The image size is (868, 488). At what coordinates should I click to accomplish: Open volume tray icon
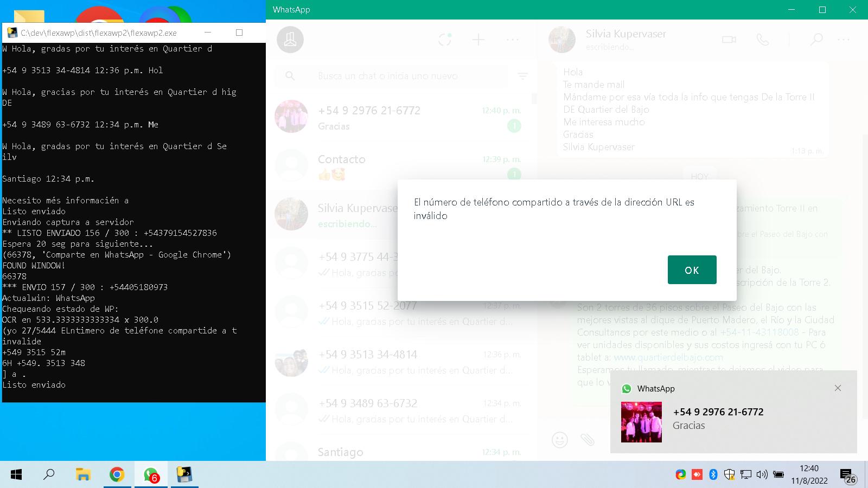point(762,474)
